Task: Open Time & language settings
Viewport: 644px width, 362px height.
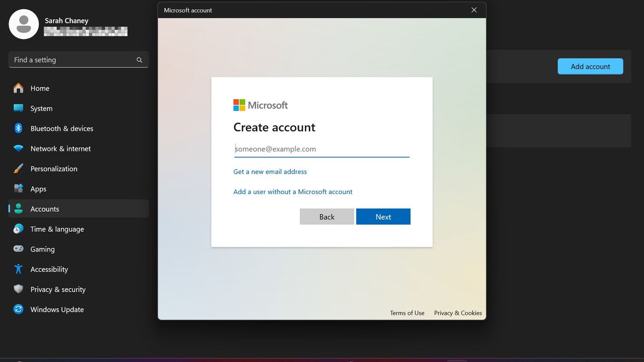Action: 57,229
